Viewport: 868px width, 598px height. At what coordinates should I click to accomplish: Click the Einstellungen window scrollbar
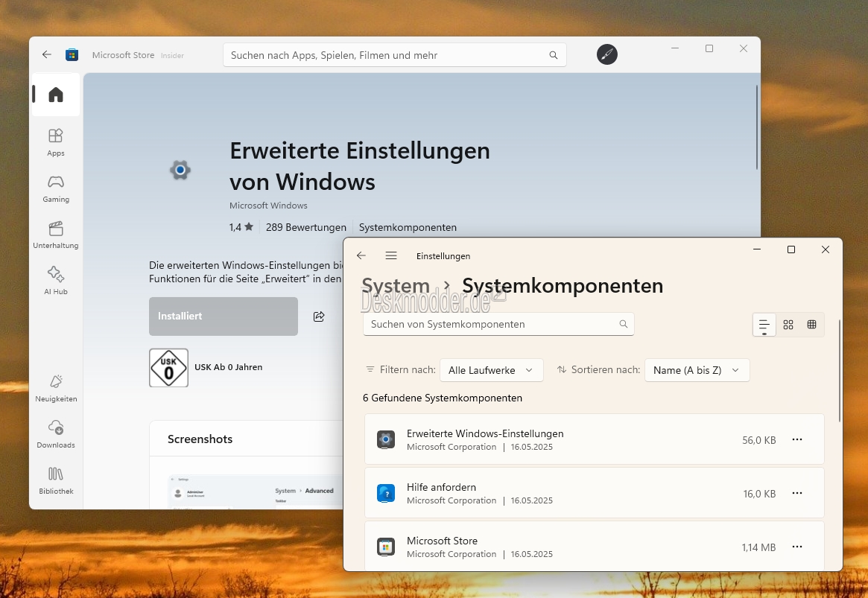pyautogui.click(x=840, y=371)
